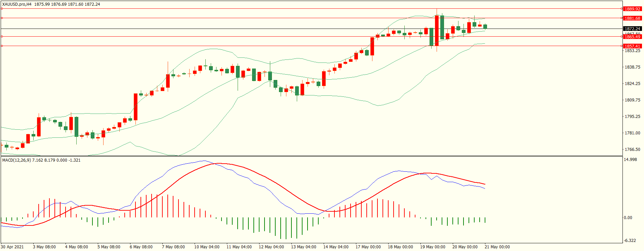Screen dimensions: 644x251
Task: Click the 20 May 00:00 time label
Action: (x=465, y=247)
